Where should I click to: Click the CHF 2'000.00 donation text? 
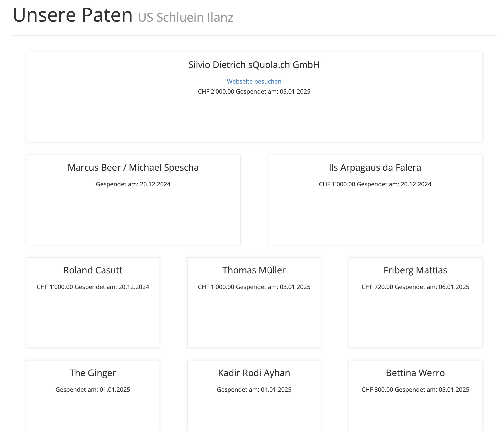click(254, 91)
